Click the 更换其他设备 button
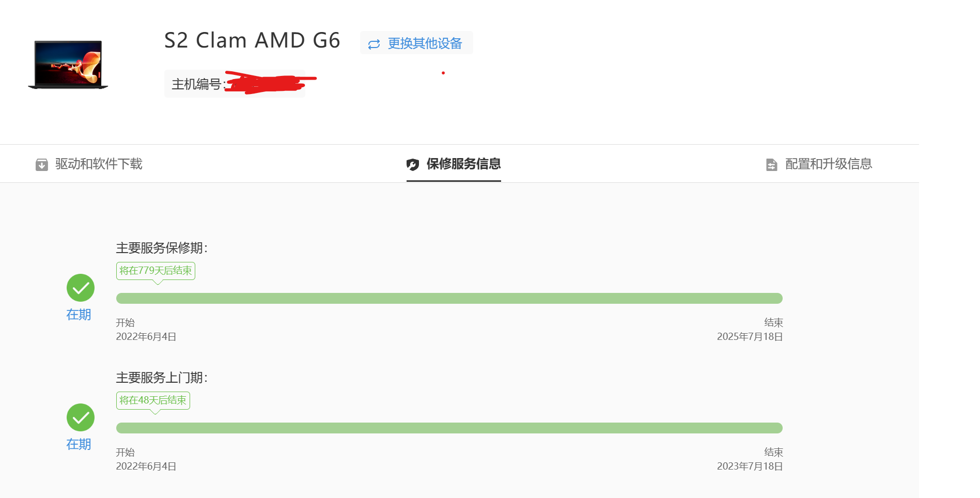Viewport: 980px width, 498px height. coord(416,43)
